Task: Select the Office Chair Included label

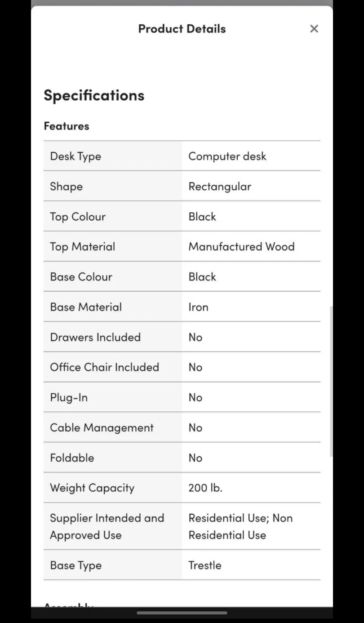Action: coord(105,367)
